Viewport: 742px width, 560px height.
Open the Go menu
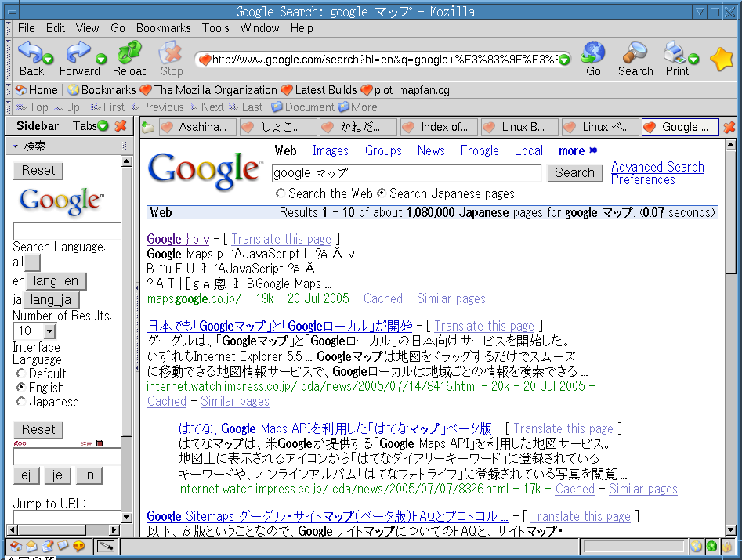[x=118, y=28]
